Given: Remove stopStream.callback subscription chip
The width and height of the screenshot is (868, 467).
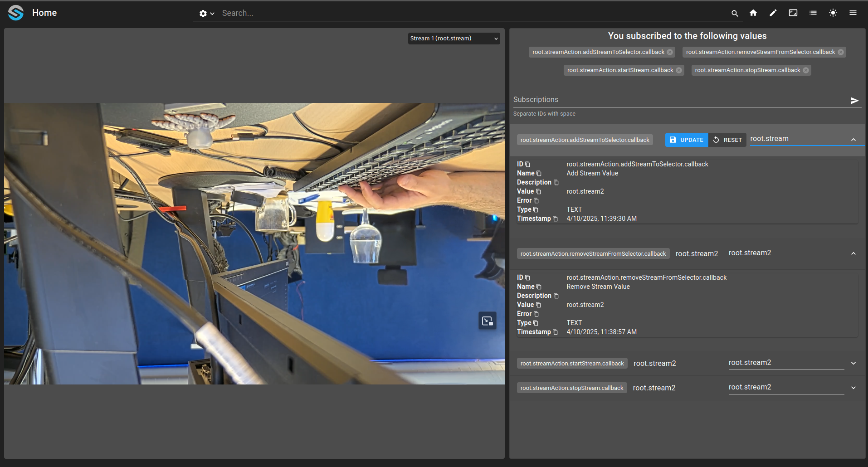Looking at the screenshot, I should 806,70.
